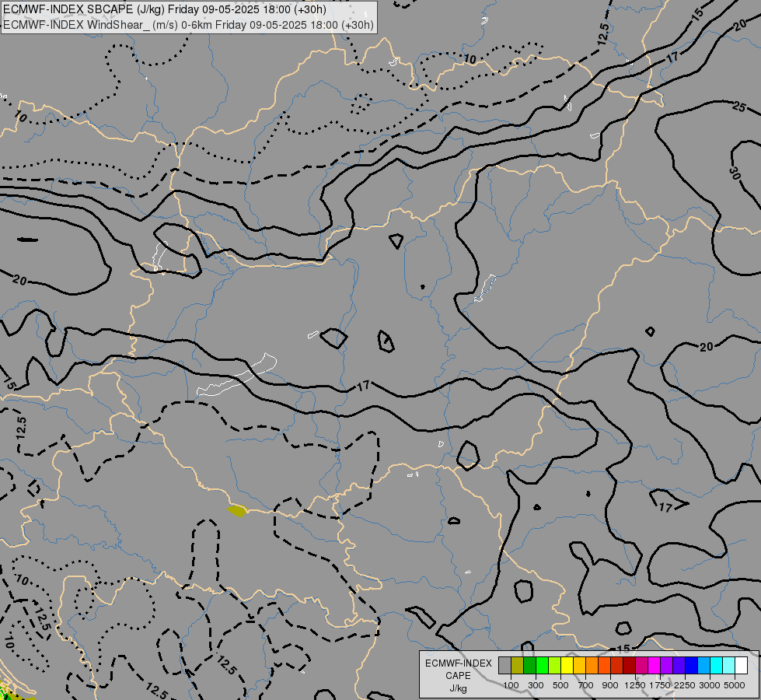
Task: Click the legend value 2250
Action: pyautogui.click(x=685, y=685)
